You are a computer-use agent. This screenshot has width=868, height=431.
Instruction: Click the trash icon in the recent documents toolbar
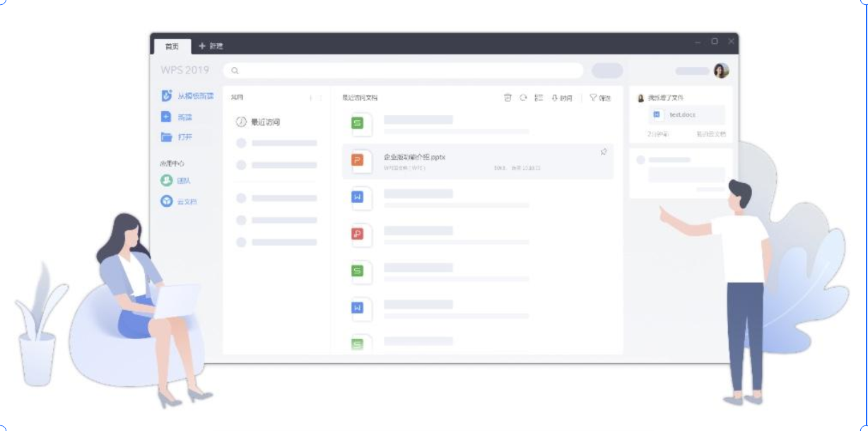click(508, 98)
